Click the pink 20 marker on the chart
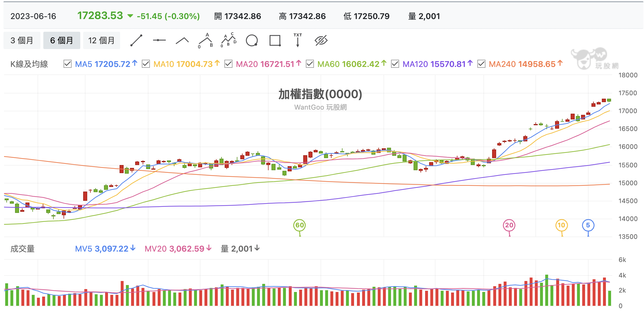Screen dimensions: 644x311 point(509,225)
